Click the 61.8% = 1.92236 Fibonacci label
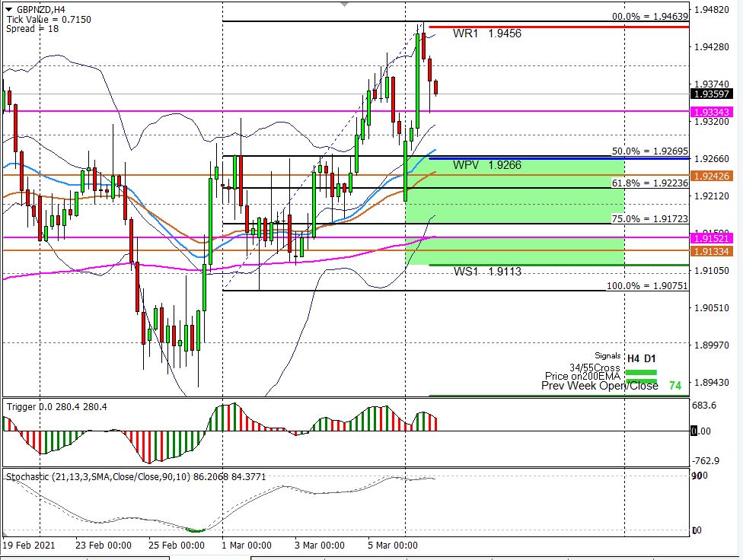This screenshot has height=560, width=743. coord(649,183)
